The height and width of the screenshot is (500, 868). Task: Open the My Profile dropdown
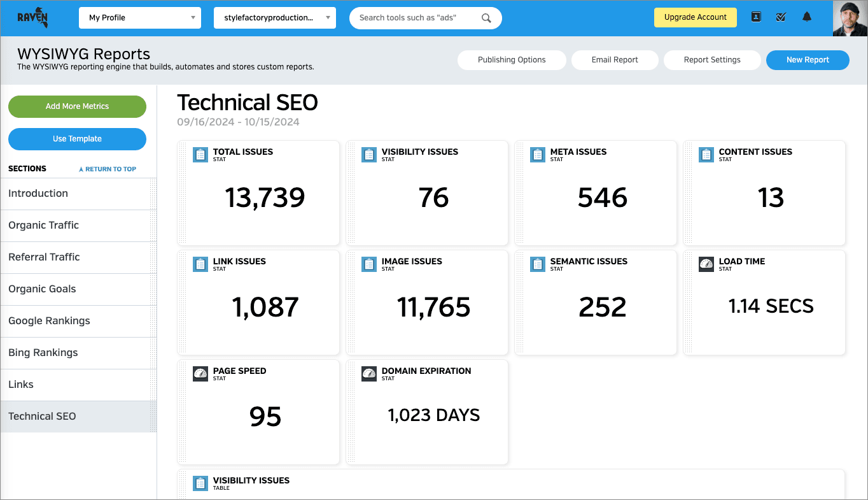139,17
